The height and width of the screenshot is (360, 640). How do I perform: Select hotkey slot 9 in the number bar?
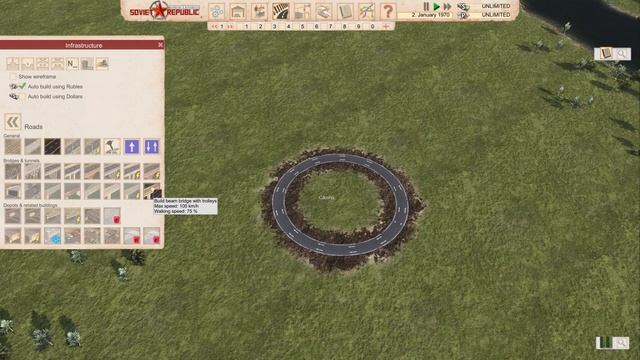(x=358, y=26)
